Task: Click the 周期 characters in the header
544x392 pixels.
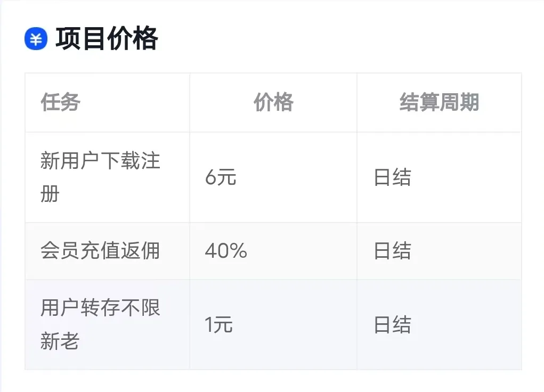Action: point(459,102)
